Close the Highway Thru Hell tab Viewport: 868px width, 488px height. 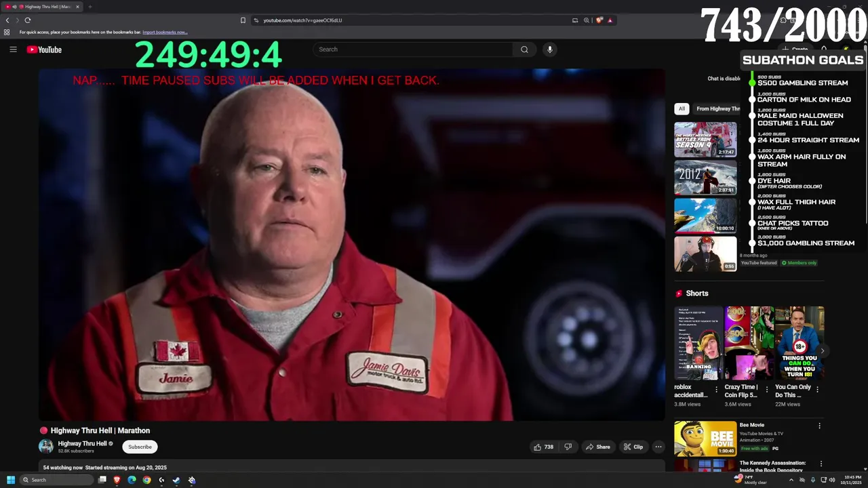click(77, 7)
